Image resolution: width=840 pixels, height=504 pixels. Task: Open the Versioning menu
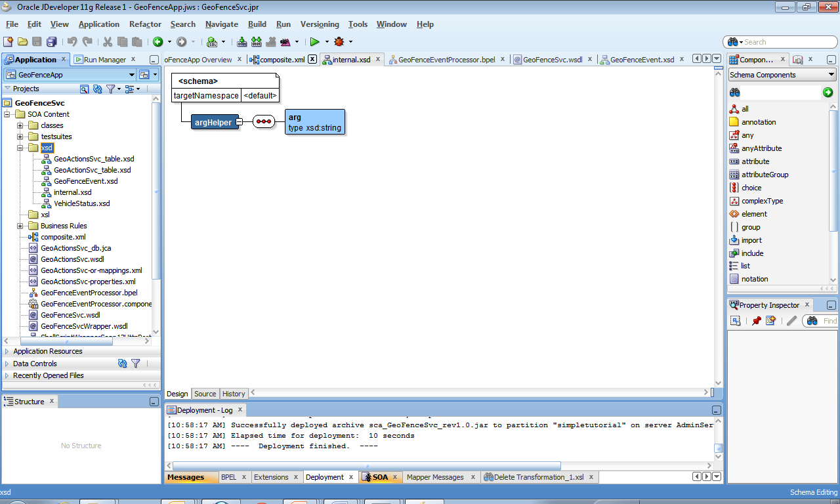tap(320, 24)
